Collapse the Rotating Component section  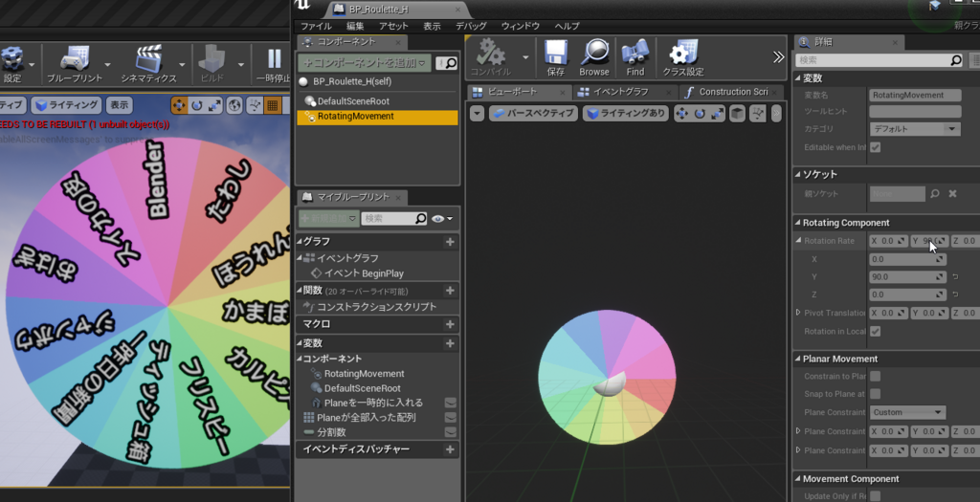tap(798, 222)
